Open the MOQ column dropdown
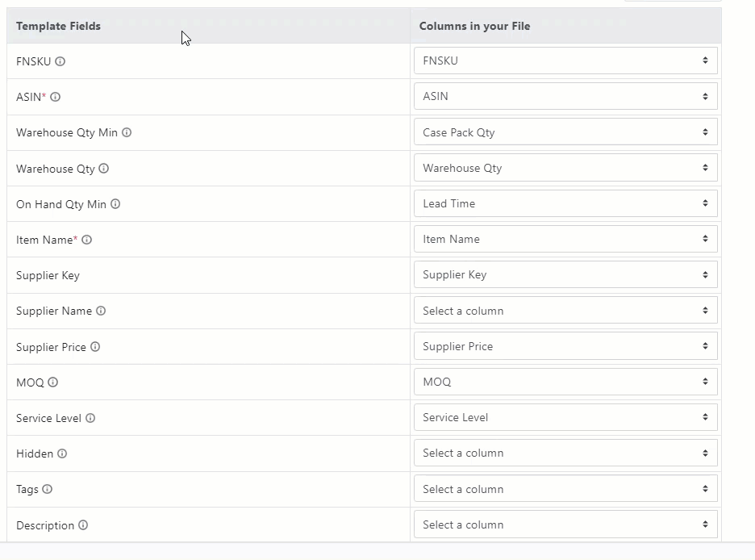755x560 pixels. 565,382
